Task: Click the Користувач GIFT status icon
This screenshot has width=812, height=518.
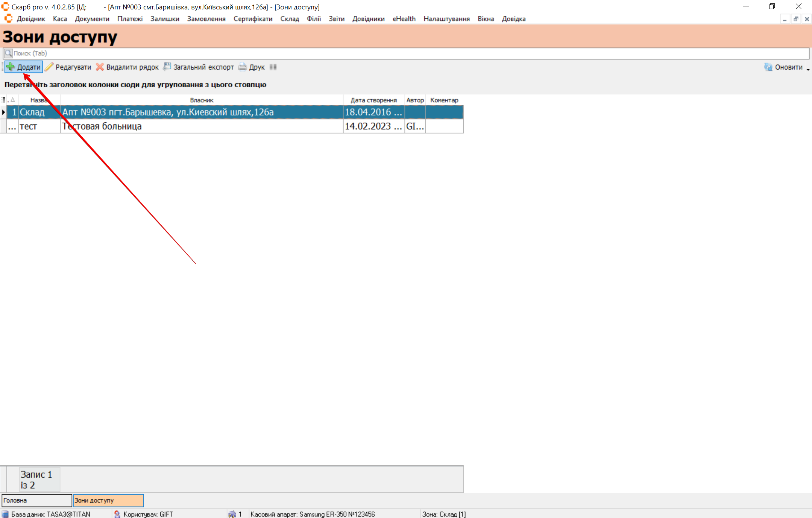Action: pyautogui.click(x=117, y=514)
